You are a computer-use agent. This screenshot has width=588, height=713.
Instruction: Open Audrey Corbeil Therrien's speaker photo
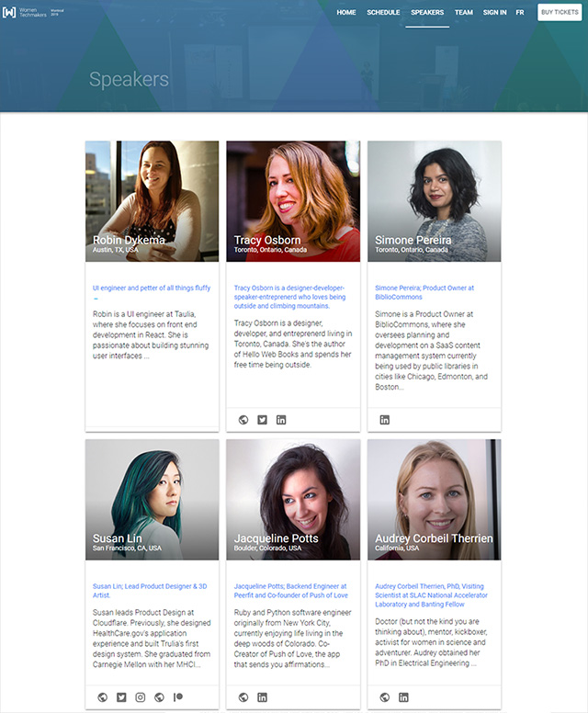pyautogui.click(x=435, y=499)
